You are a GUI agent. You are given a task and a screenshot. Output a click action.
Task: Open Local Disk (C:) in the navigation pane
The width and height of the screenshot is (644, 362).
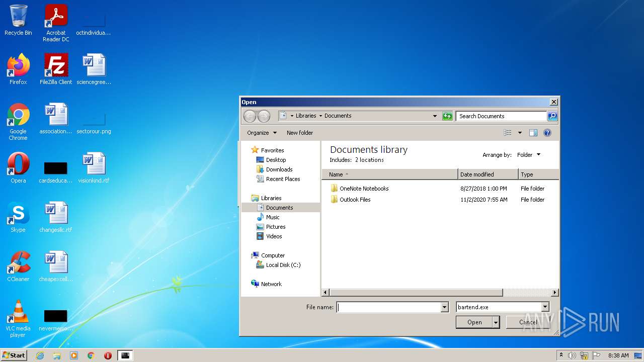pos(283,265)
